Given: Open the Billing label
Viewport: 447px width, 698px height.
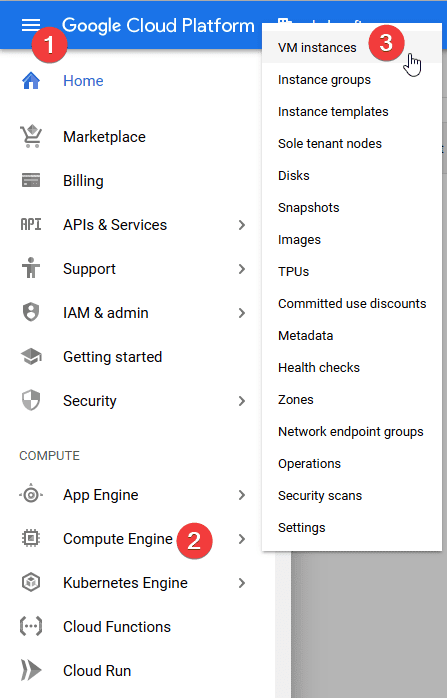Looking at the screenshot, I should pos(83,181).
